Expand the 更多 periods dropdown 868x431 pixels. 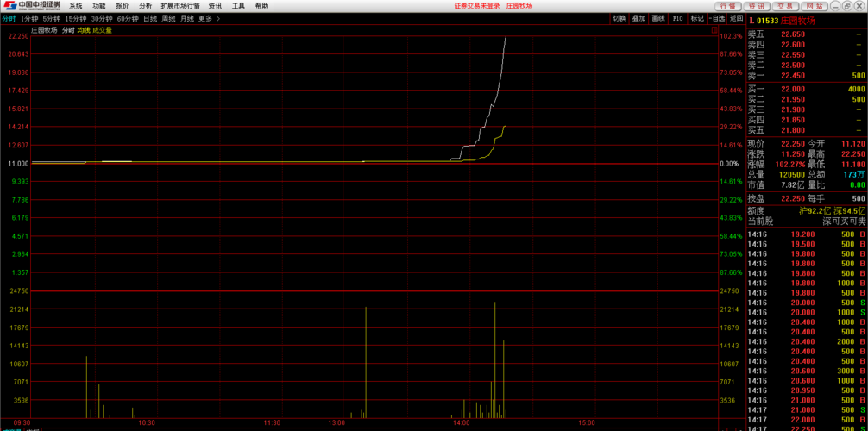tap(209, 19)
